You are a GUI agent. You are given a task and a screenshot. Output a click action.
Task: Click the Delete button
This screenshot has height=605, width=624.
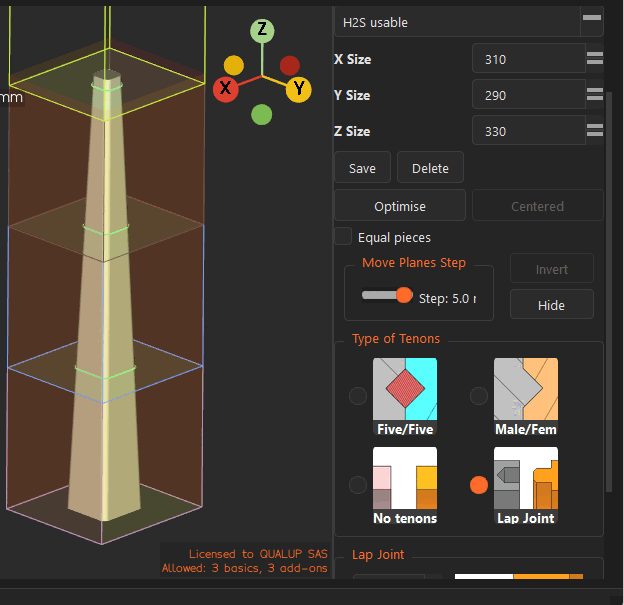(x=430, y=168)
